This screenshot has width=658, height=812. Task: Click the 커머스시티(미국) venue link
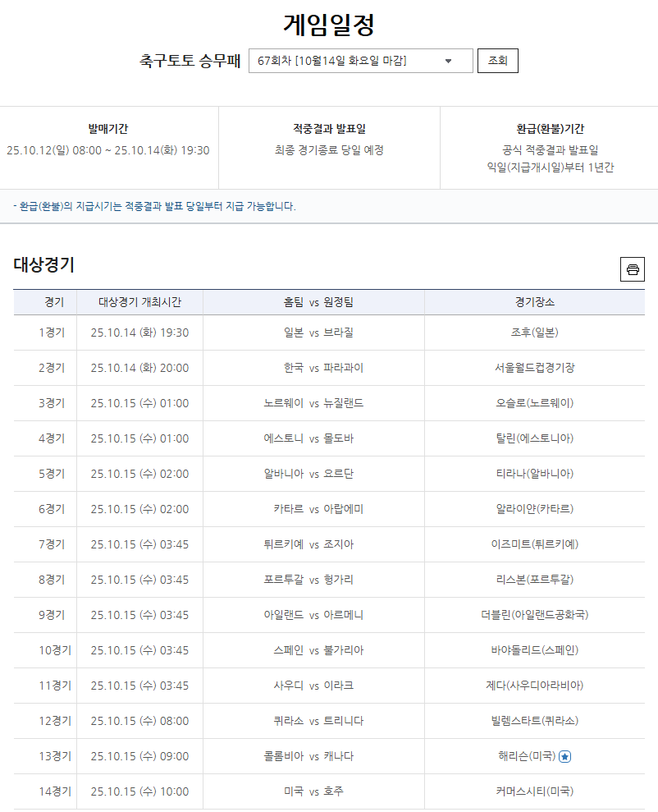(x=533, y=791)
